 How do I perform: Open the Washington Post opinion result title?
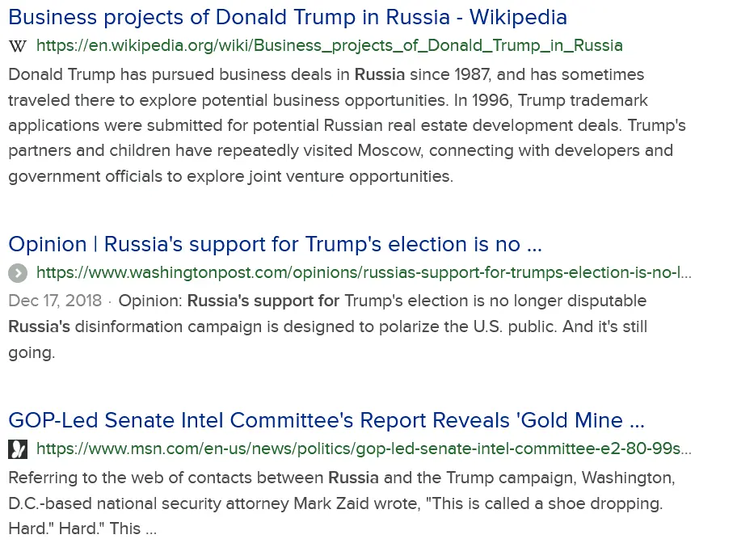coord(275,244)
